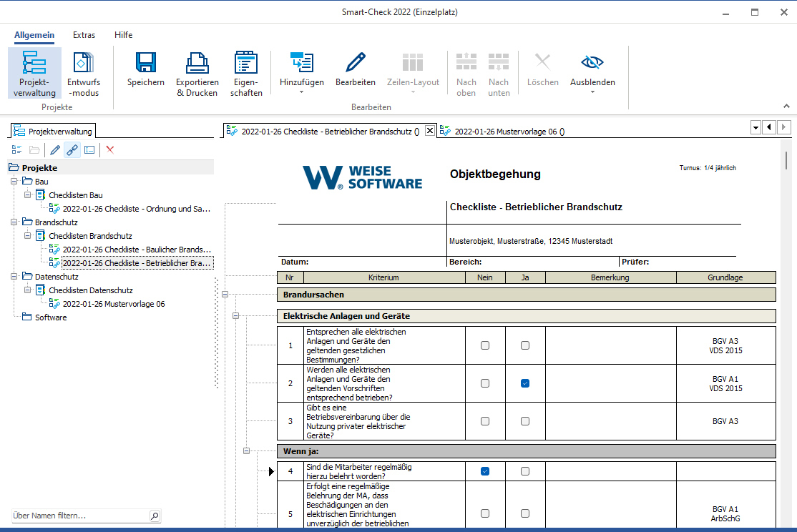Edit the selected project with the pencil tool

coord(54,150)
